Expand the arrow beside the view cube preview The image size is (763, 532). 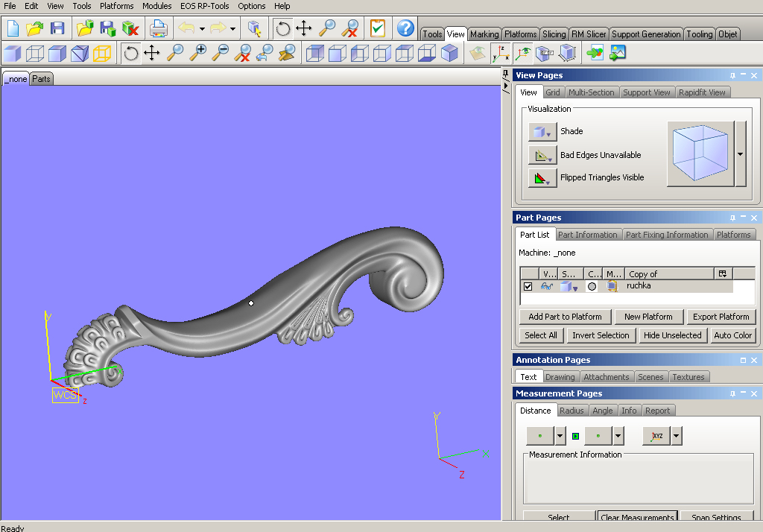click(x=740, y=153)
